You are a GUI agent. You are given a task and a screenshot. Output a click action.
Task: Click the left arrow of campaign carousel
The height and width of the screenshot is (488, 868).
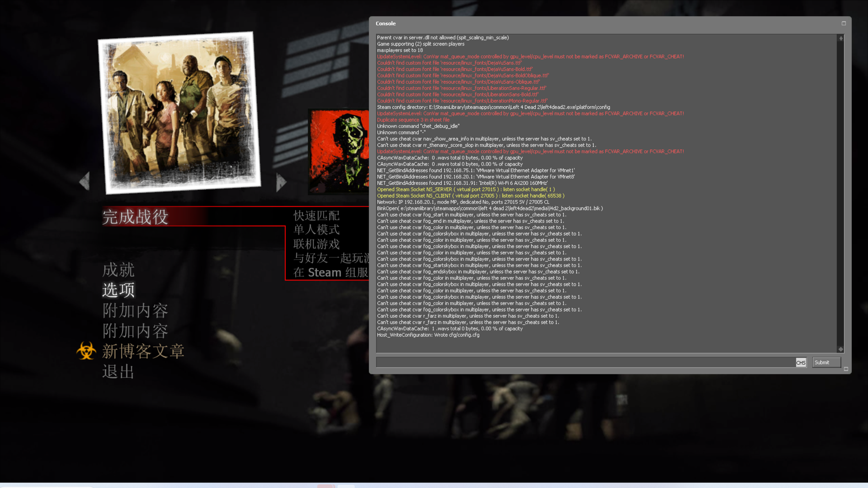(x=85, y=181)
